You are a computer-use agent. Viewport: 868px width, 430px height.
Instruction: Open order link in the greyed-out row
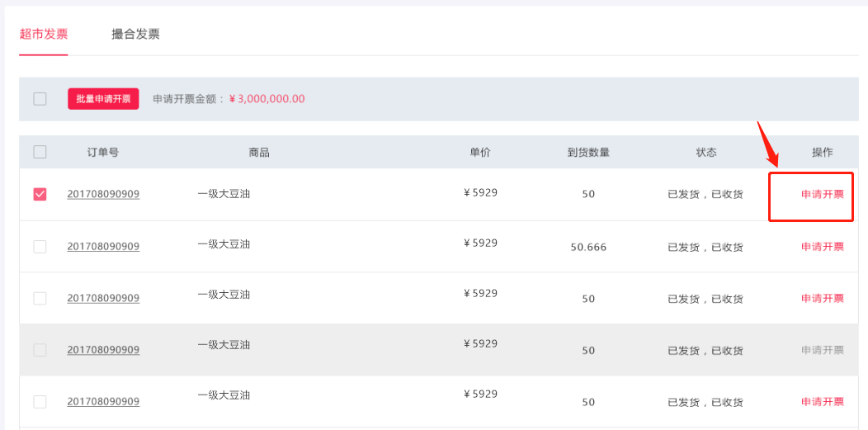[x=103, y=350]
